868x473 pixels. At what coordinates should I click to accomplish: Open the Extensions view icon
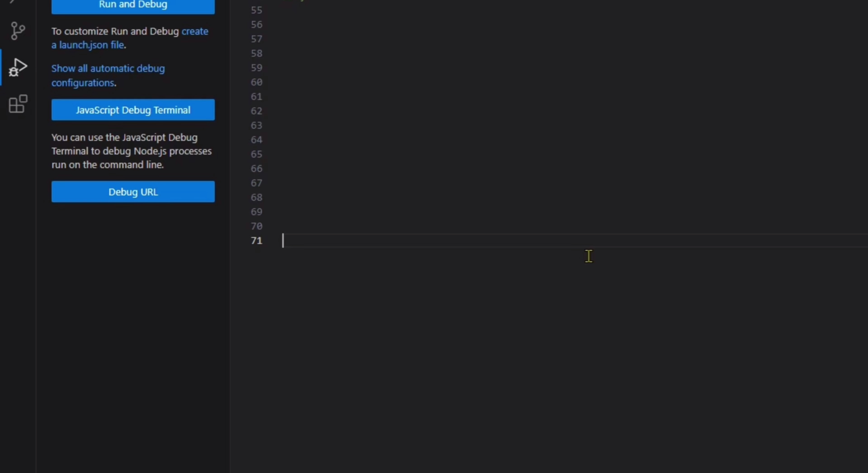(x=18, y=104)
